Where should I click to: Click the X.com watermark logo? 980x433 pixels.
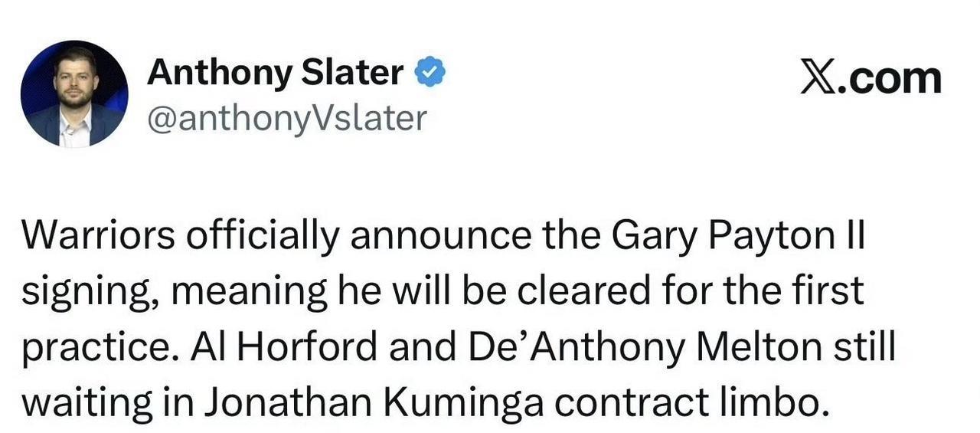click(x=871, y=78)
